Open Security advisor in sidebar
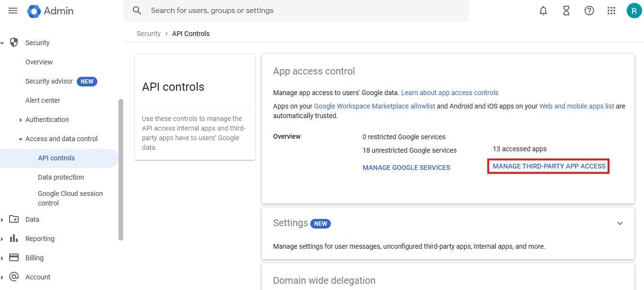This screenshot has height=290, width=644. pyautogui.click(x=49, y=81)
